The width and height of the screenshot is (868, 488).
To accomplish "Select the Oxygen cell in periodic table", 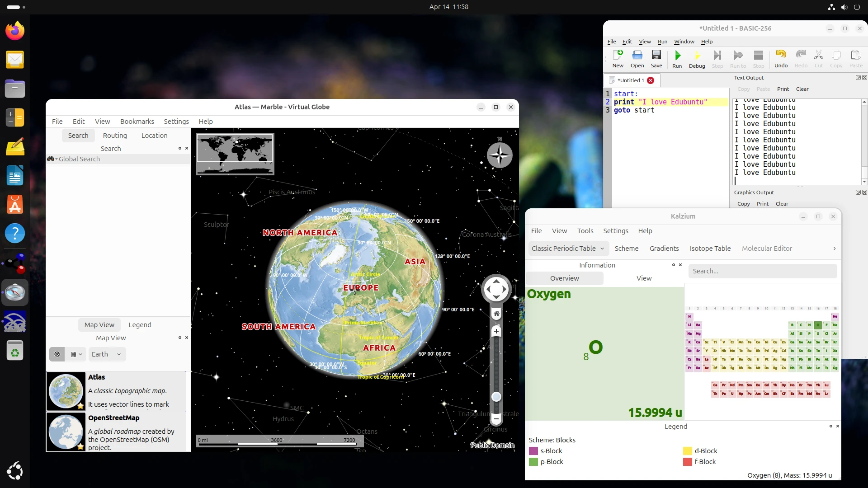I will pyautogui.click(x=818, y=325).
